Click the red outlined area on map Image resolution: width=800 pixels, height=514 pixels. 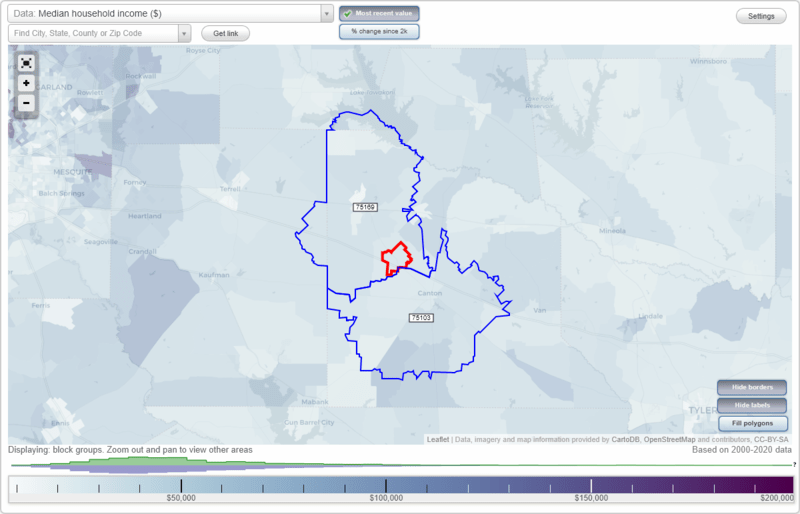coord(396,258)
